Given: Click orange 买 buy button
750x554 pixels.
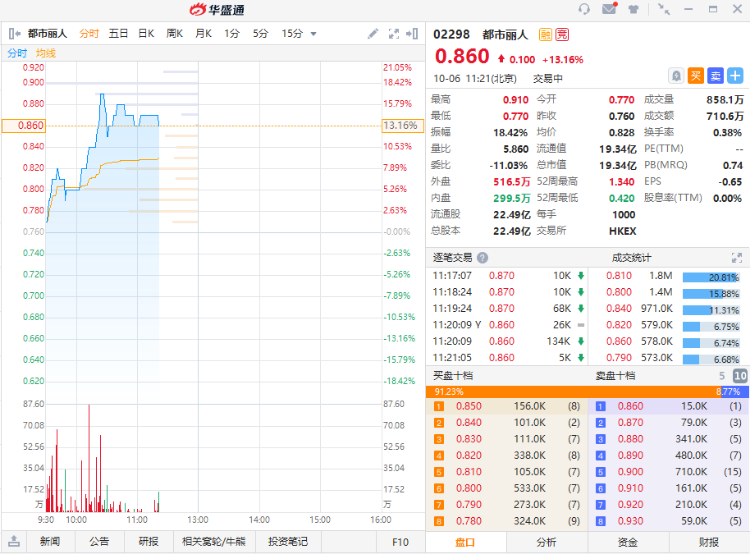Looking at the screenshot, I should tap(695, 76).
